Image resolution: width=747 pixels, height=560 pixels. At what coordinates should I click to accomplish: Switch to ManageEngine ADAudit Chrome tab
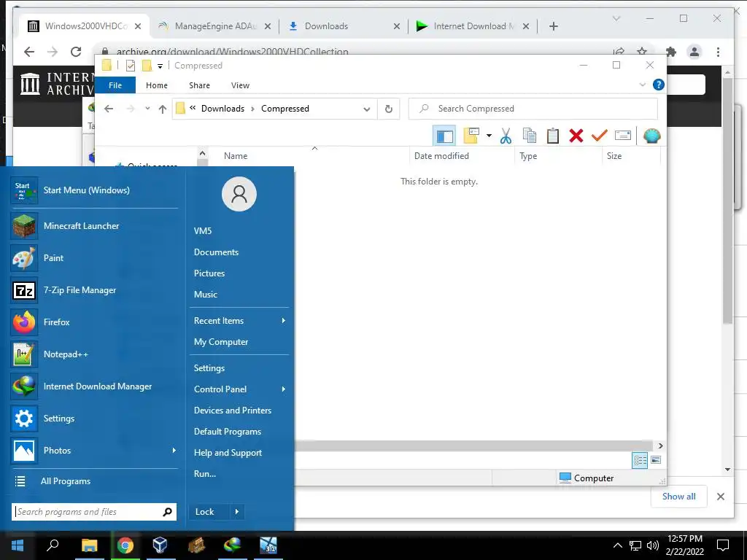(214, 26)
